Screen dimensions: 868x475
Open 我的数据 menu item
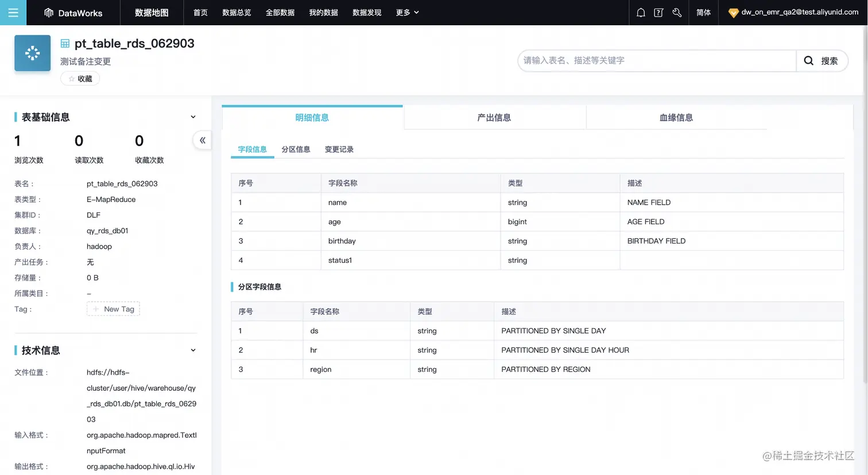point(323,13)
